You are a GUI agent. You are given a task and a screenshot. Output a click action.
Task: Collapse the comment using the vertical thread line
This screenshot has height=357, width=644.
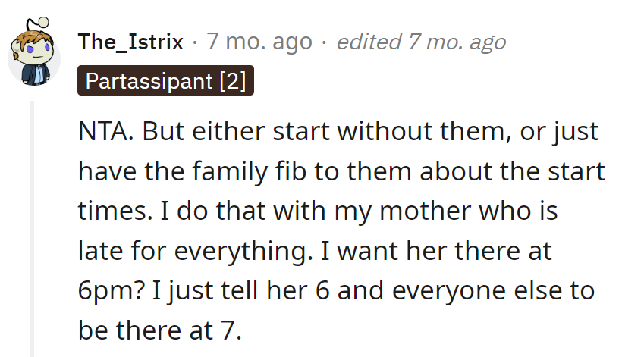pyautogui.click(x=32, y=227)
